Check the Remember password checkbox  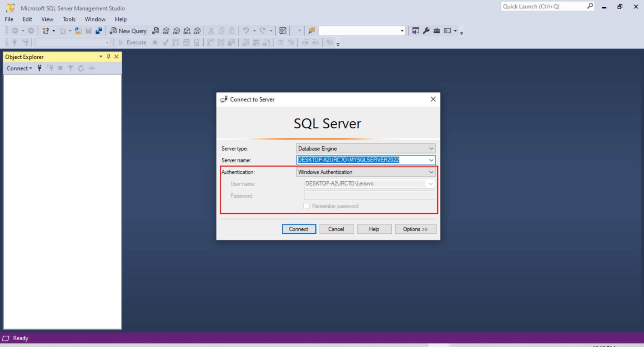(x=306, y=206)
